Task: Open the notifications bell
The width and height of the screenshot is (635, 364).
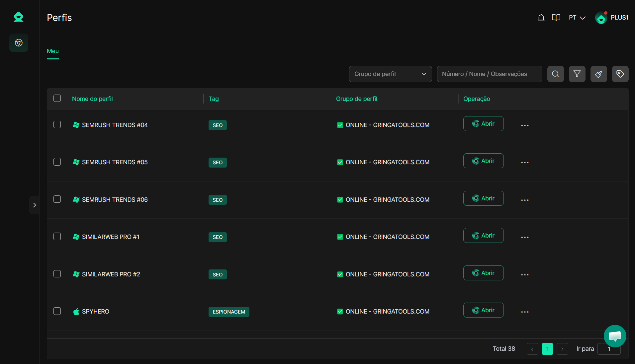Action: coord(541,18)
